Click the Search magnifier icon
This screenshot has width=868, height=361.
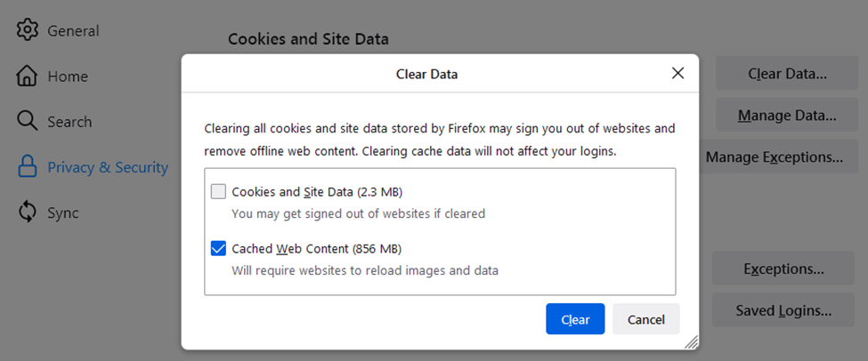point(28,122)
